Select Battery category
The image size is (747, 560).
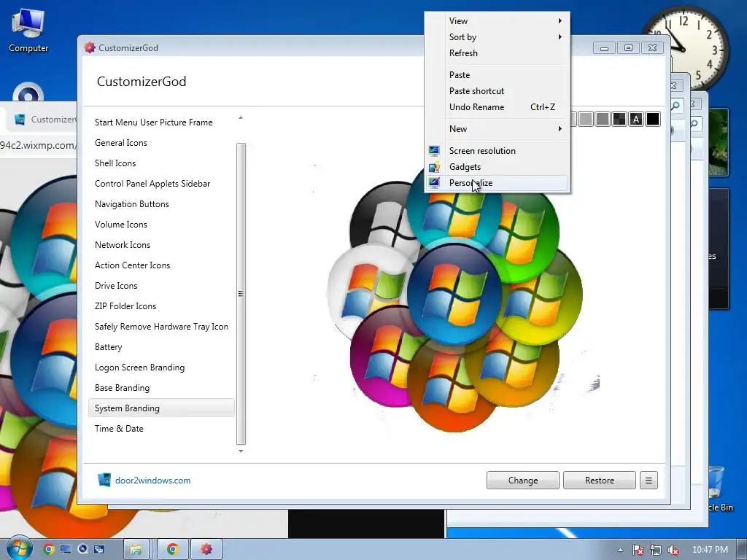(161, 347)
